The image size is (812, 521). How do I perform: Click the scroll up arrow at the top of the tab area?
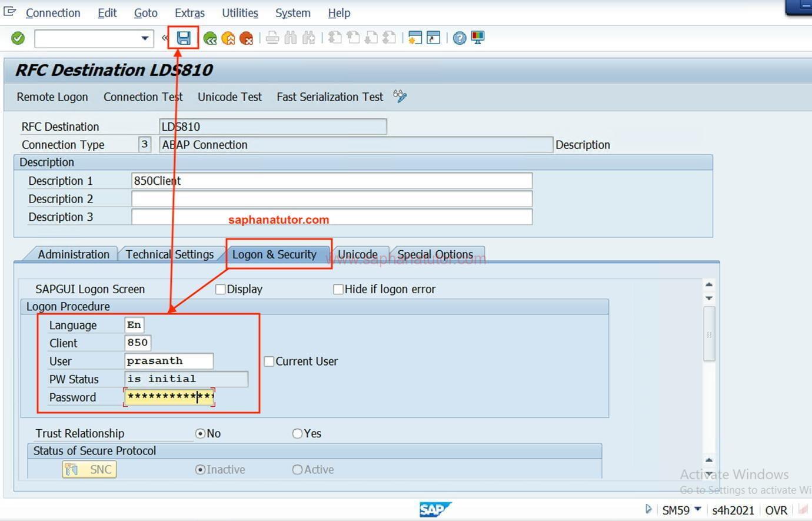[709, 285]
